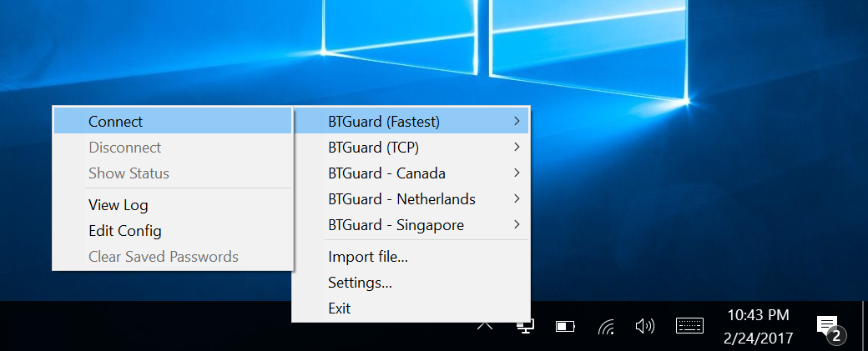Expand the BTGuard - Canada submenu arrow

click(517, 173)
